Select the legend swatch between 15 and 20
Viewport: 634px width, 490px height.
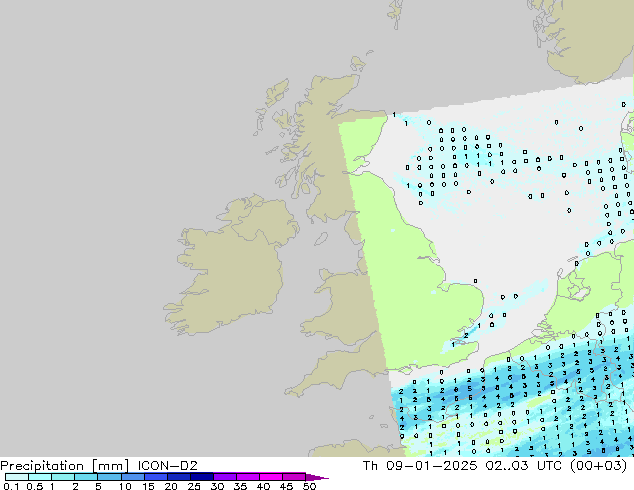(x=155, y=477)
